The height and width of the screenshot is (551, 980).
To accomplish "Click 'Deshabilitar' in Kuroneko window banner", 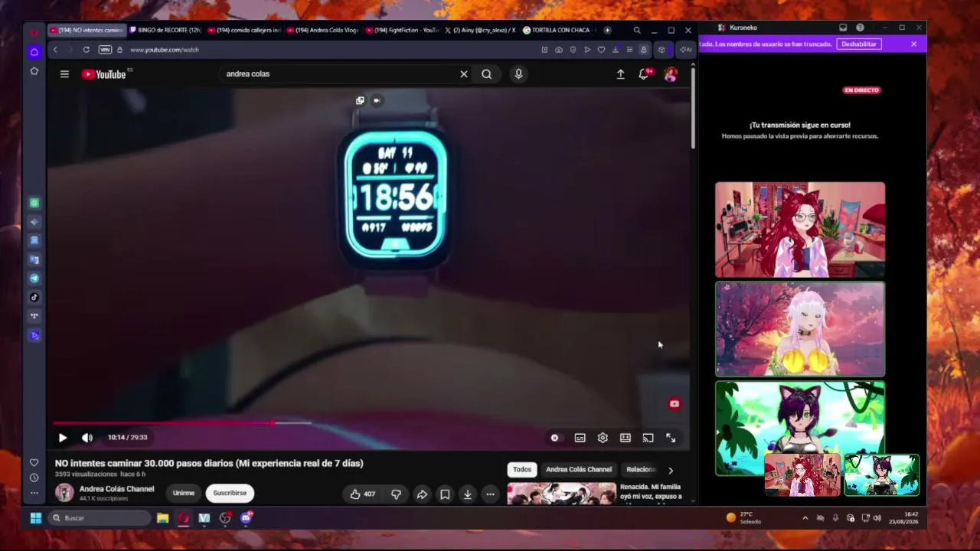I will click(x=859, y=44).
